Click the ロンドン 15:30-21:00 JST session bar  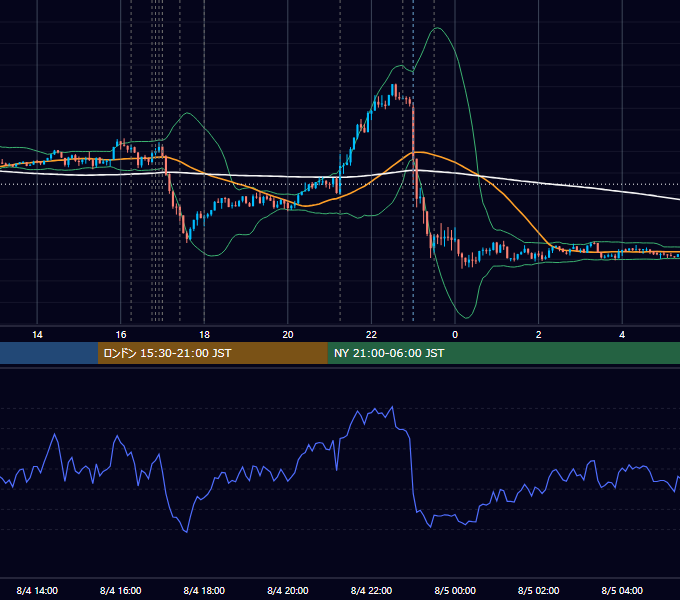[212, 353]
